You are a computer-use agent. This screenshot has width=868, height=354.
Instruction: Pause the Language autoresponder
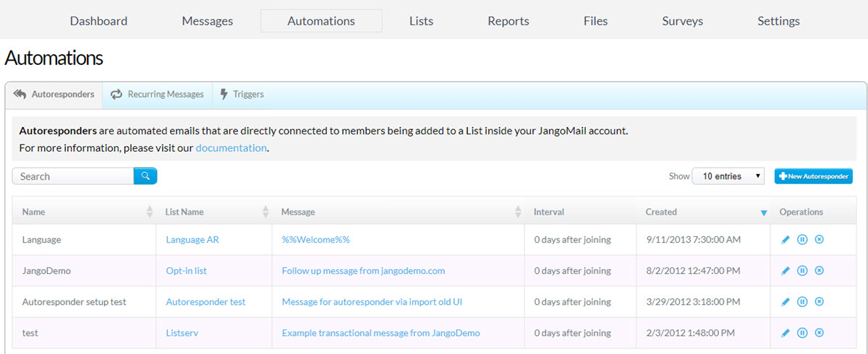(x=802, y=240)
